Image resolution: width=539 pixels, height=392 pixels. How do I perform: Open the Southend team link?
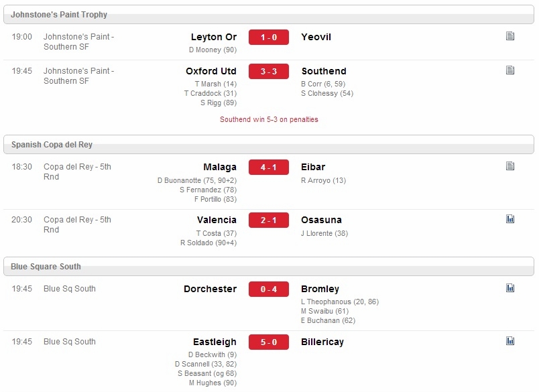(324, 71)
